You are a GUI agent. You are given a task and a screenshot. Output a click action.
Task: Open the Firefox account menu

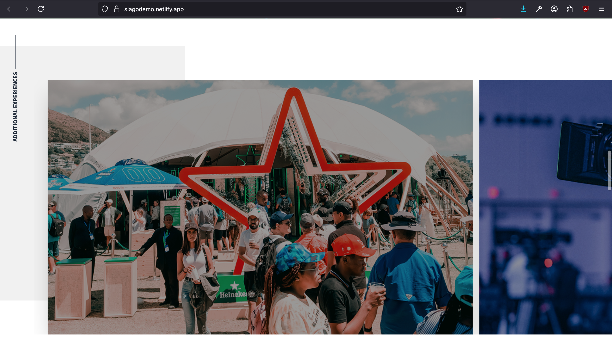(554, 9)
